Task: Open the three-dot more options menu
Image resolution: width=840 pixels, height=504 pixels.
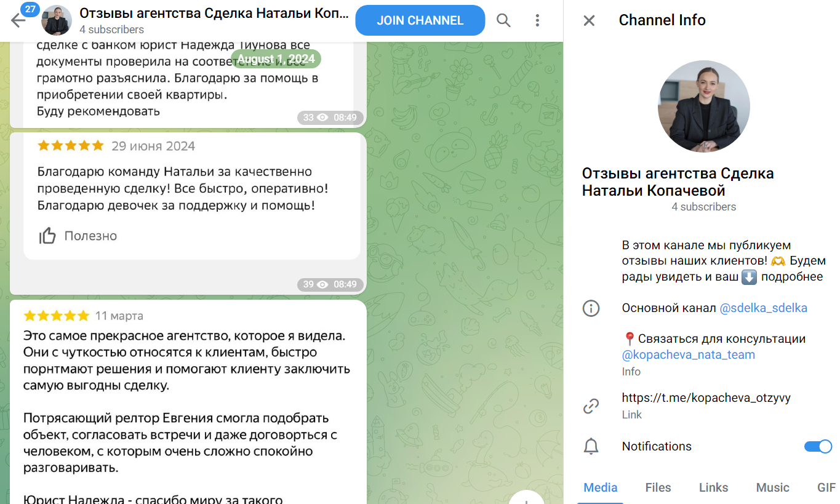Action: click(537, 20)
